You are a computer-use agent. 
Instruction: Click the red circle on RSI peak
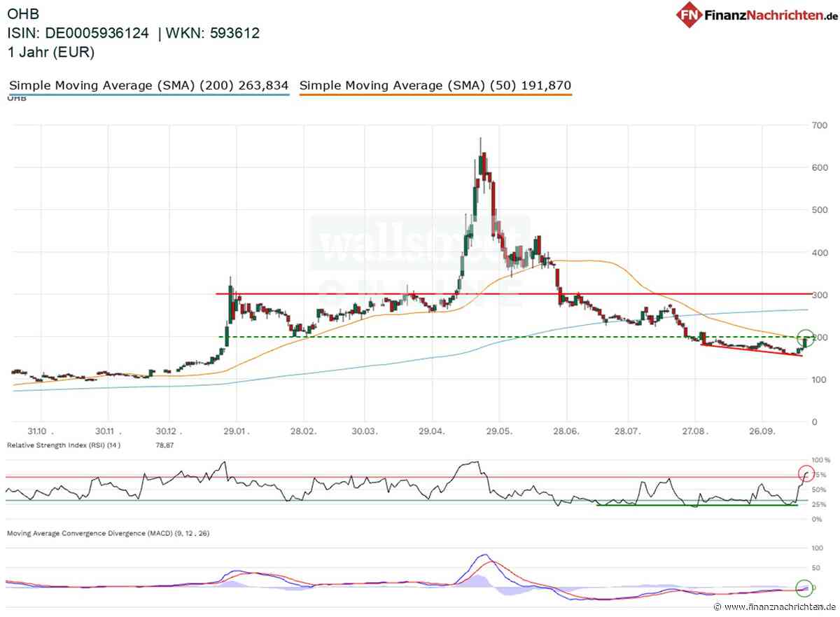[x=806, y=474]
